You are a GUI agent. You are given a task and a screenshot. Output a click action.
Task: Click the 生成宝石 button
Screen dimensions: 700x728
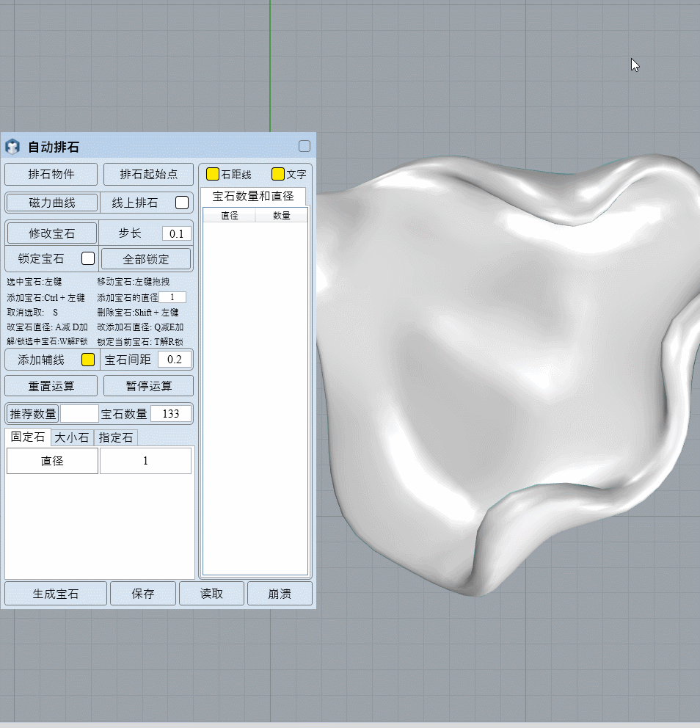coord(56,594)
